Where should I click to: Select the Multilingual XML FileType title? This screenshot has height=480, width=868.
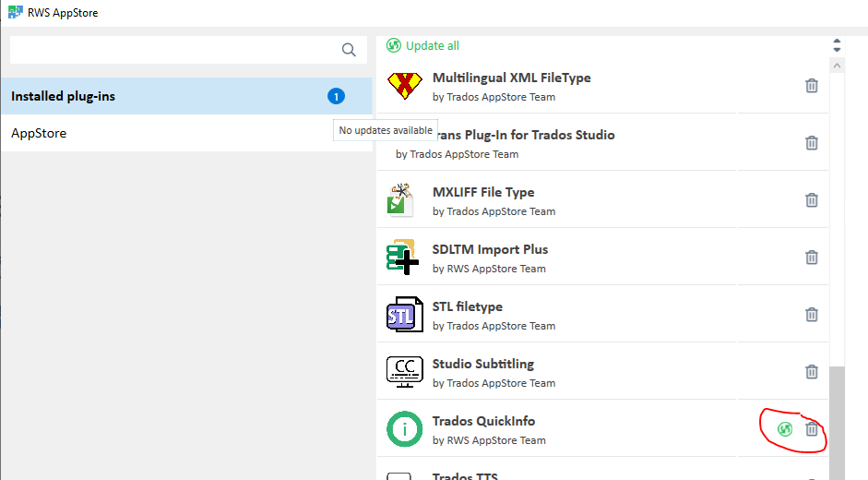(512, 78)
